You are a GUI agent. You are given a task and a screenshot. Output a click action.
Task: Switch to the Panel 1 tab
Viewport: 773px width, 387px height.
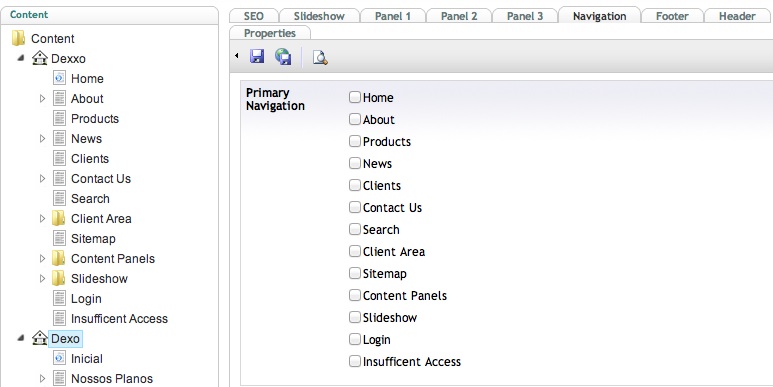393,16
